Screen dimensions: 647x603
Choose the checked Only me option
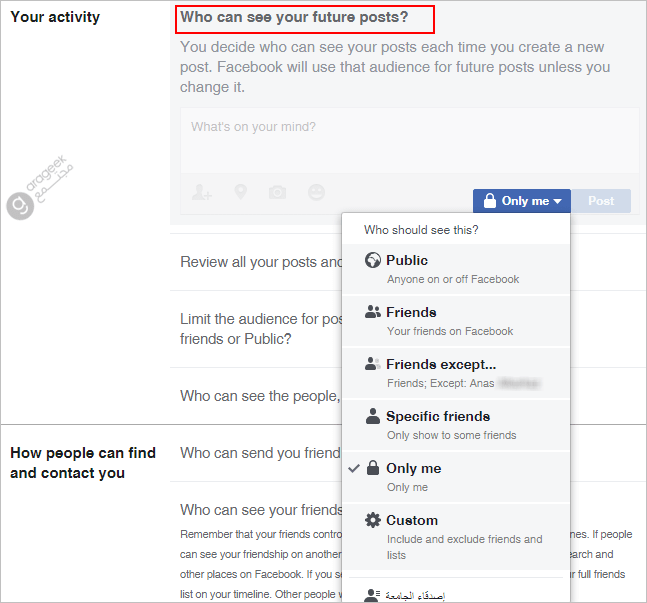pyautogui.click(x=456, y=477)
